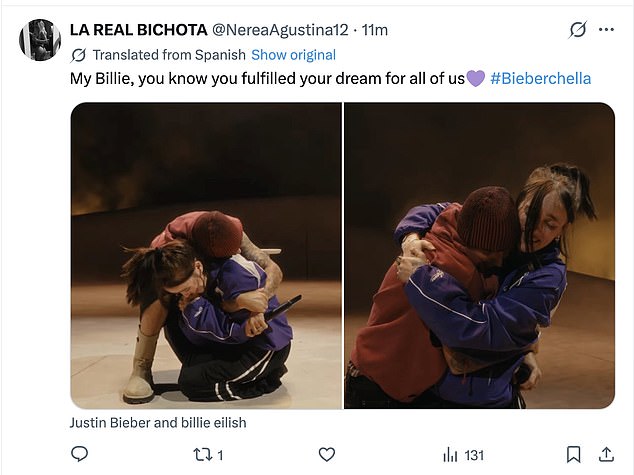Click the Grok slashed-circle icon
This screenshot has width=634, height=475.
pyautogui.click(x=577, y=30)
